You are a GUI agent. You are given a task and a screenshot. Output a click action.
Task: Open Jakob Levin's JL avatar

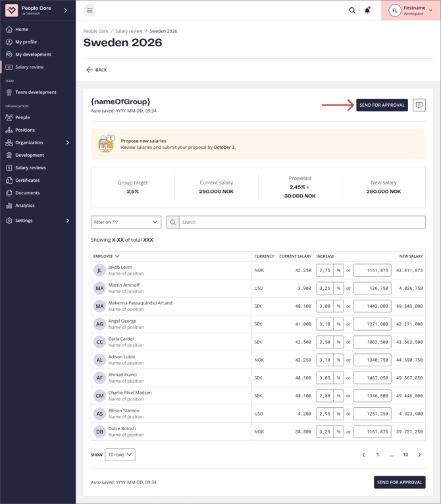point(99,270)
